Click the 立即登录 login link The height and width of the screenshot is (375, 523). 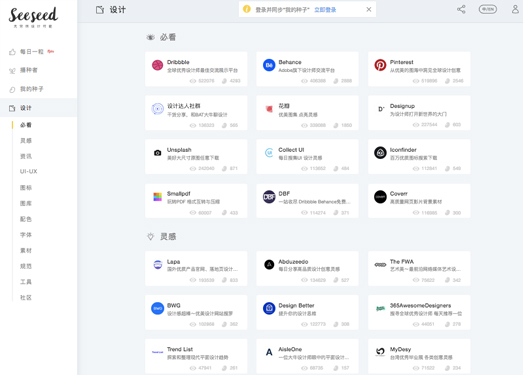click(x=325, y=10)
